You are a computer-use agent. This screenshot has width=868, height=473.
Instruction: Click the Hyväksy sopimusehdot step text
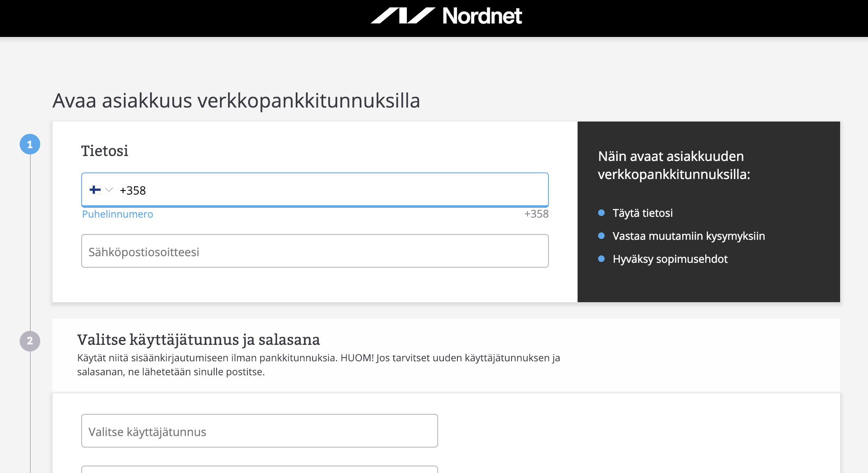[670, 259]
